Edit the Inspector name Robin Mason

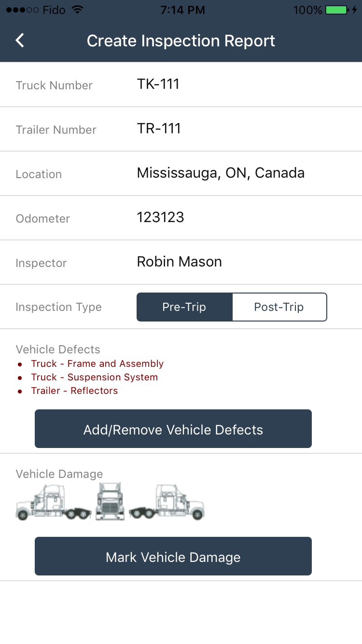[181, 262]
